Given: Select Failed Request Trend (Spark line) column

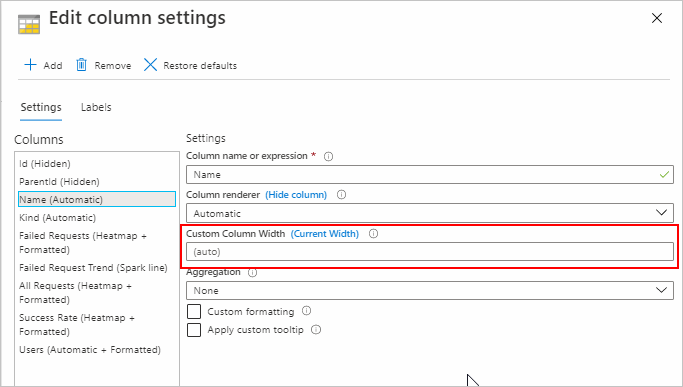Looking at the screenshot, I should coord(93,268).
